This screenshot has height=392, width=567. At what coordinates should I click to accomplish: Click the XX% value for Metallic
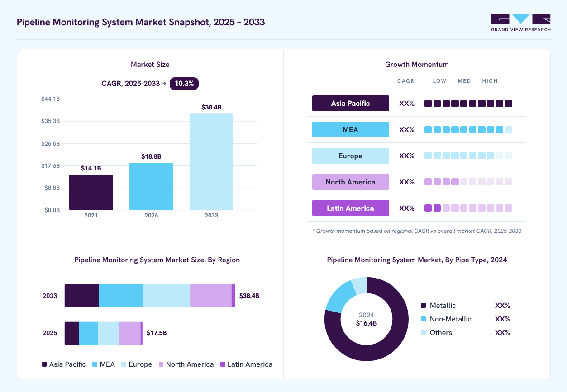click(x=503, y=306)
